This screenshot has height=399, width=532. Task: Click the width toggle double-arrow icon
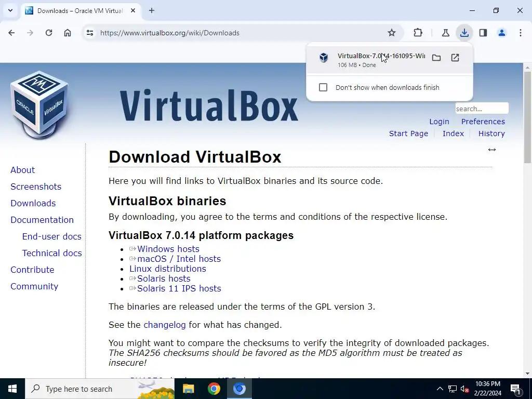[x=492, y=150]
